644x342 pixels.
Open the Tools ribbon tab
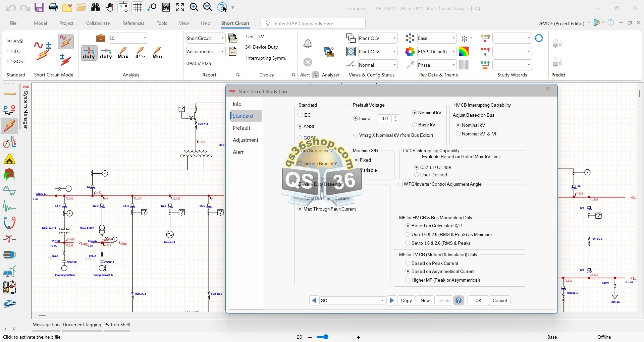162,23
